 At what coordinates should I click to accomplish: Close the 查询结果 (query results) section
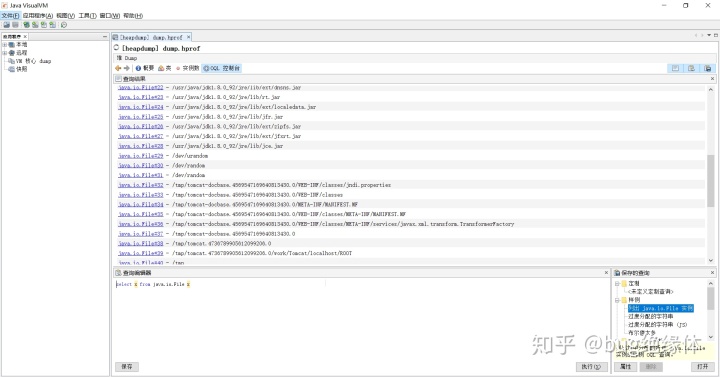click(x=713, y=79)
